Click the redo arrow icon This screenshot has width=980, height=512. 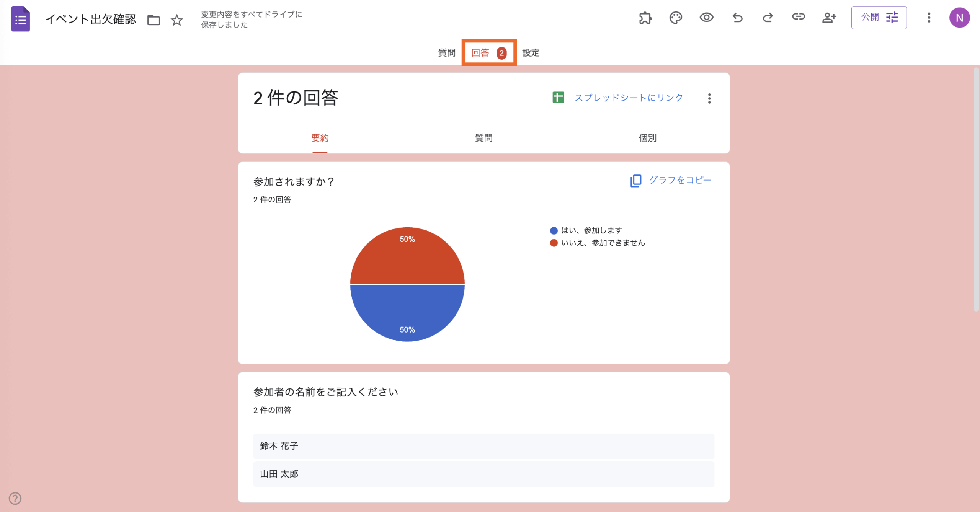pos(768,18)
